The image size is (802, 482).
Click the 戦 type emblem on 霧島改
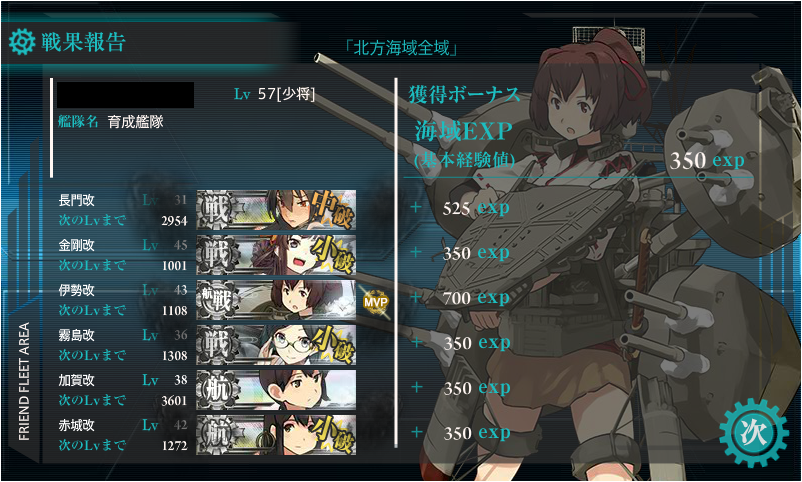coord(218,345)
